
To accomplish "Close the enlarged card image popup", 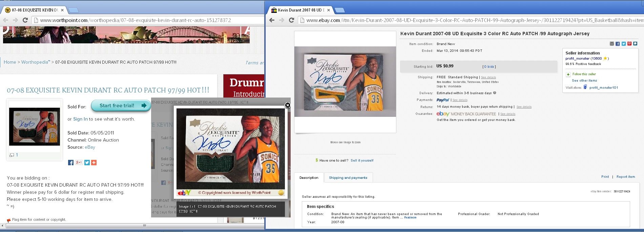I will [288, 105].
